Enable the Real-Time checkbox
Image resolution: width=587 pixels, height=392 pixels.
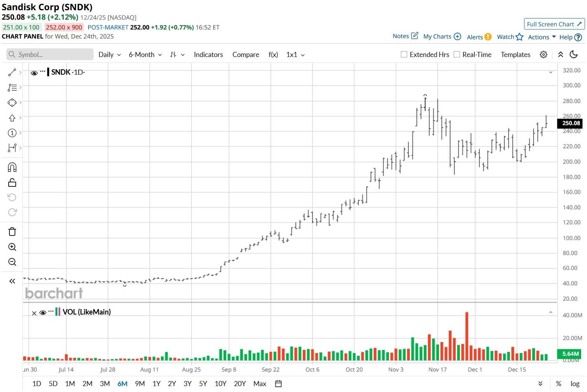(457, 54)
